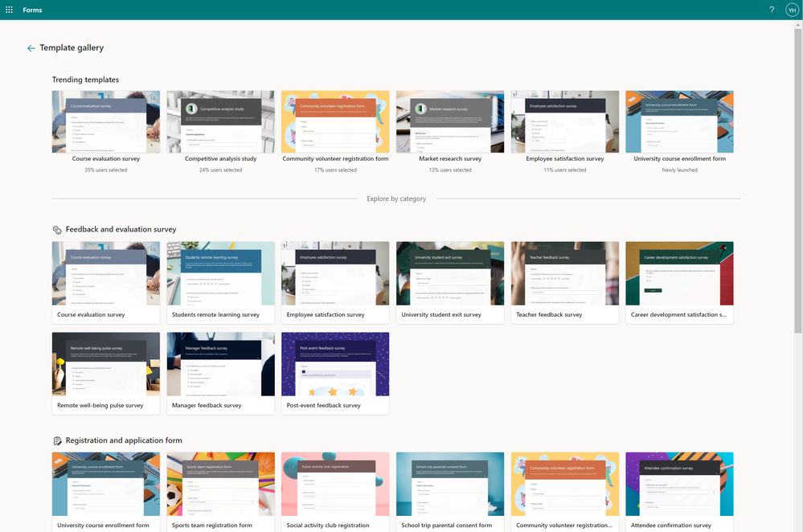Screen dimensions: 803x532
Task: Click the Feedback and evaluation survey category icon
Action: pyautogui.click(x=57, y=230)
